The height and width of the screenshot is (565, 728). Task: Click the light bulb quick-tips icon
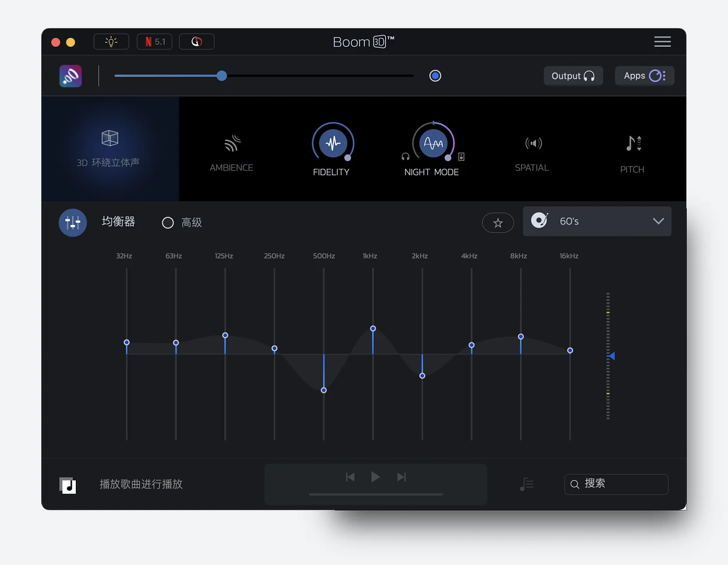point(111,42)
